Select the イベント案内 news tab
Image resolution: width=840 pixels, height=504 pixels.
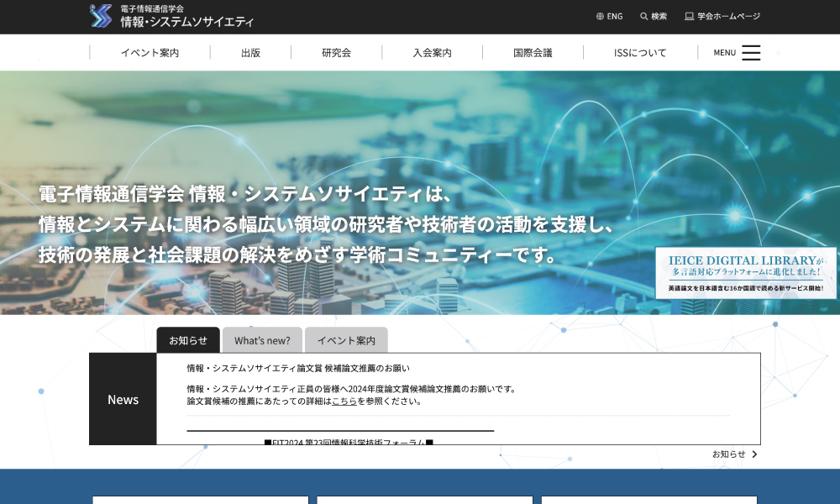[x=346, y=340]
